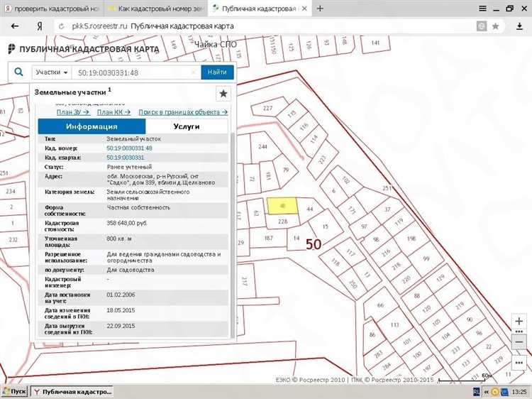532x399 pixels.
Task: Select the Информация tab
Action: tap(92, 126)
